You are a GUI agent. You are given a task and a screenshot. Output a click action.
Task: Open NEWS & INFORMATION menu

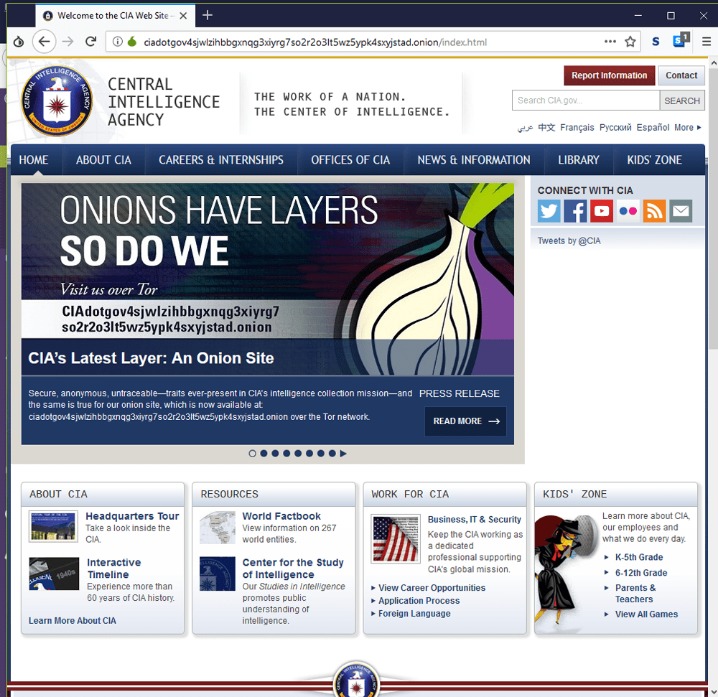point(474,160)
